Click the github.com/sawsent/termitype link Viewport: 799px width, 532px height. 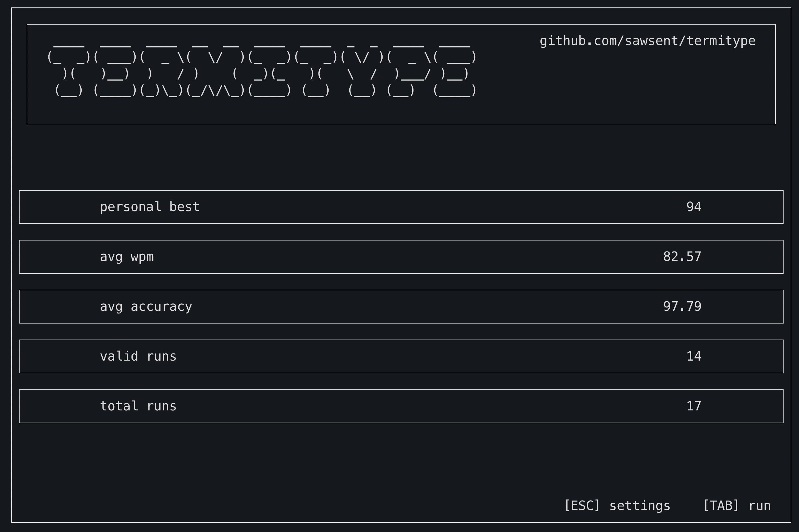pos(647,41)
